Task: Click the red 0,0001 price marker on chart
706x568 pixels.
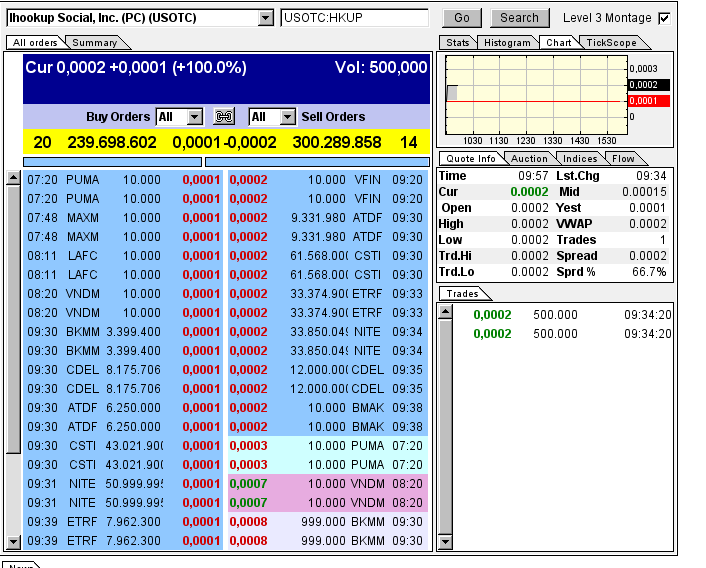Action: [648, 101]
